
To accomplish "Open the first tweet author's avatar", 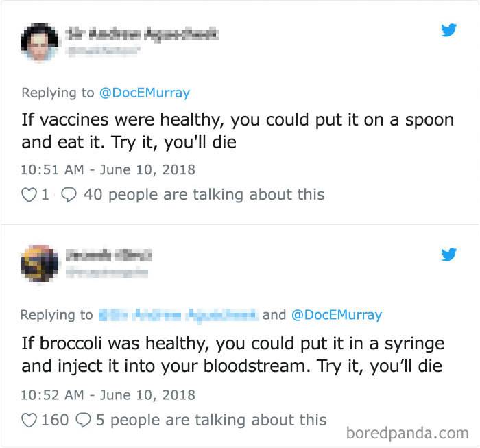I will (40, 41).
